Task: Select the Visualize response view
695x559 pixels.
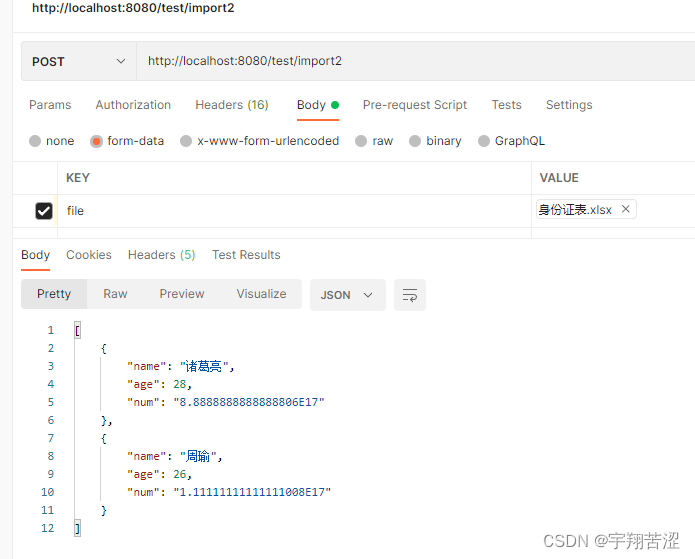Action: pyautogui.click(x=261, y=294)
